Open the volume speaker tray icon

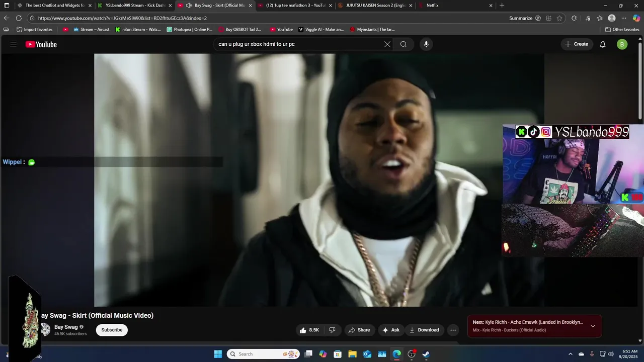610,354
